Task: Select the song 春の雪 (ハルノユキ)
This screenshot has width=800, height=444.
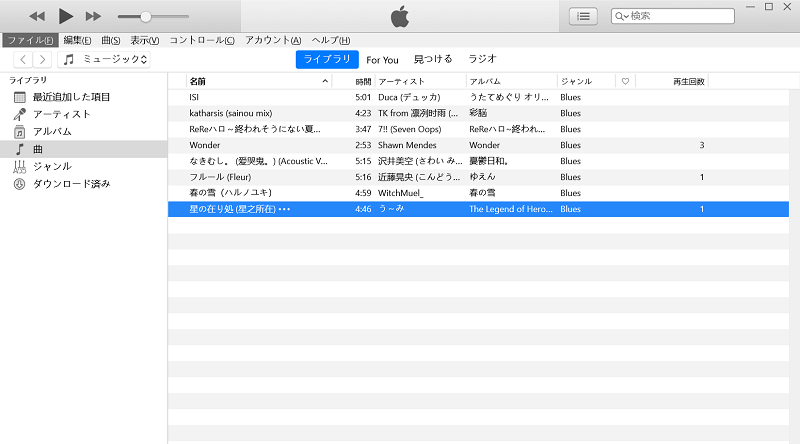Action: pos(230,193)
